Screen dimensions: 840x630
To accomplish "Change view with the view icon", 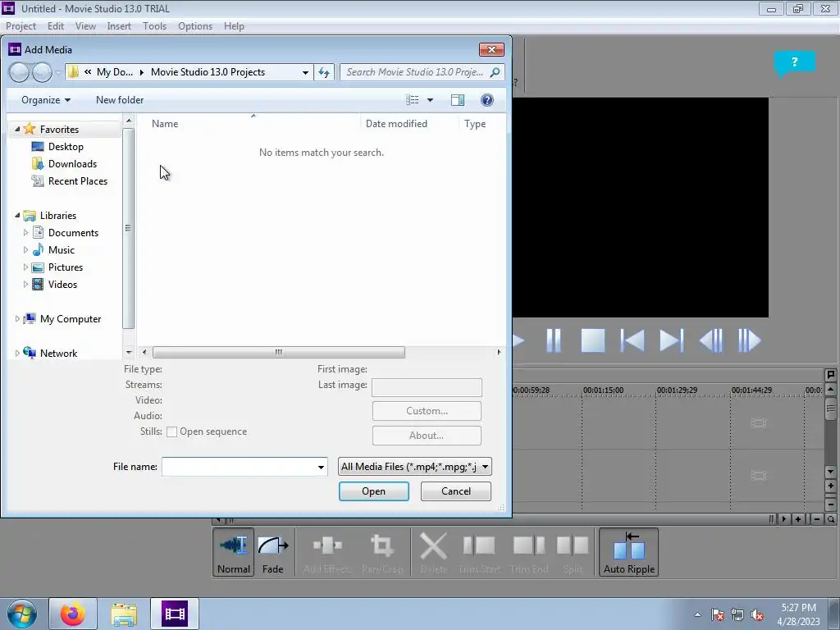I will coord(412,100).
